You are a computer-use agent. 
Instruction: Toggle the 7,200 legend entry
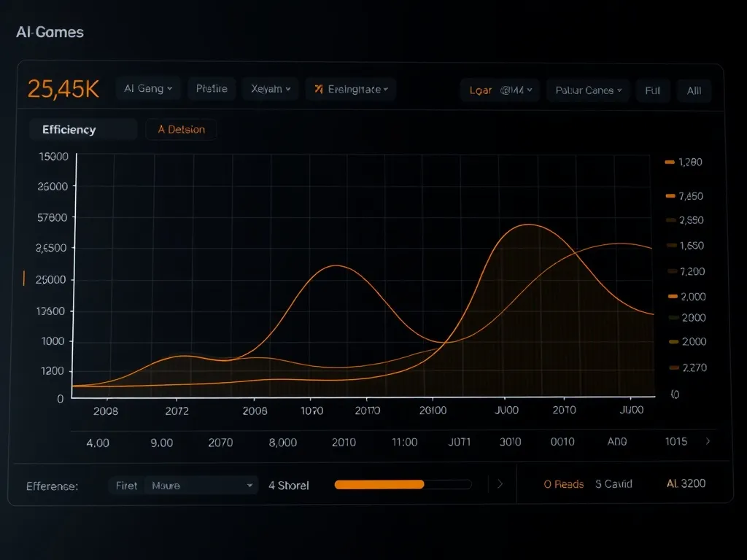click(686, 271)
